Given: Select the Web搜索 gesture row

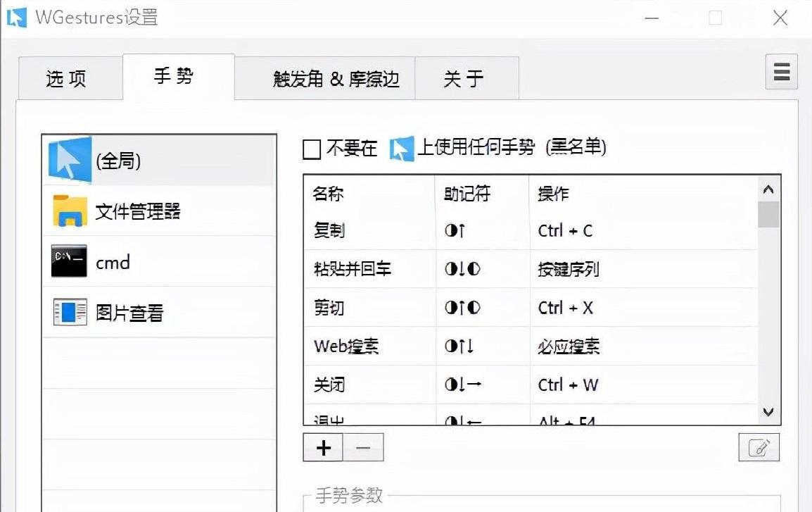Looking at the screenshot, I should pyautogui.click(x=531, y=346).
